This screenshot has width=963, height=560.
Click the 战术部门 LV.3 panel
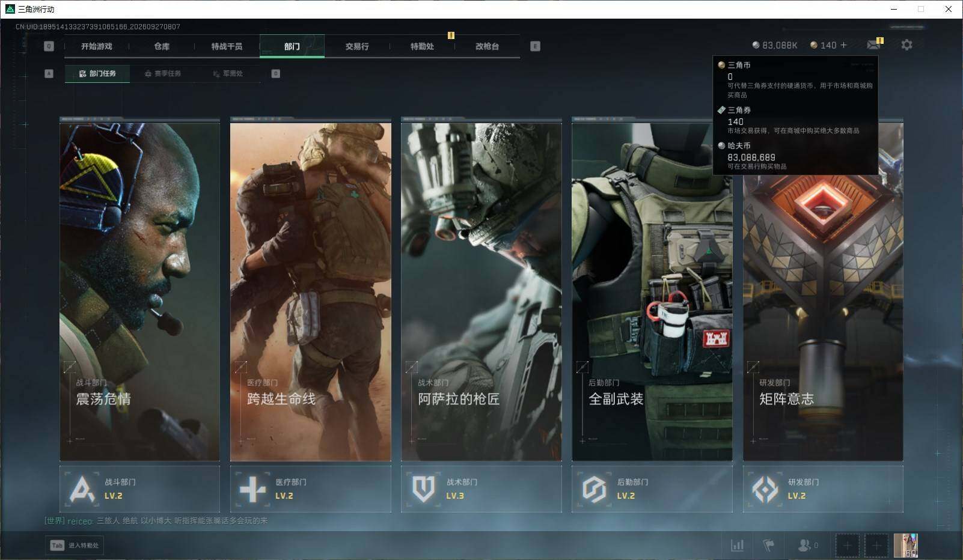(481, 489)
